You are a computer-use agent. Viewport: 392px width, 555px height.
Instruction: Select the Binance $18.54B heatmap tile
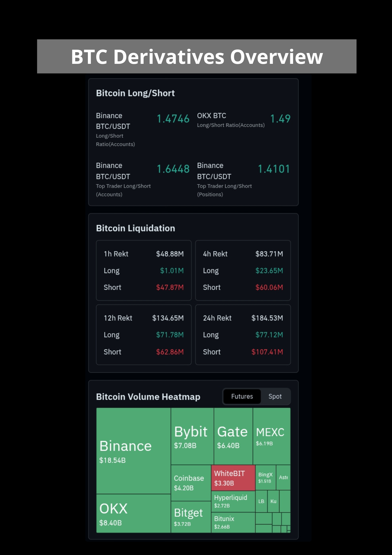(x=133, y=451)
